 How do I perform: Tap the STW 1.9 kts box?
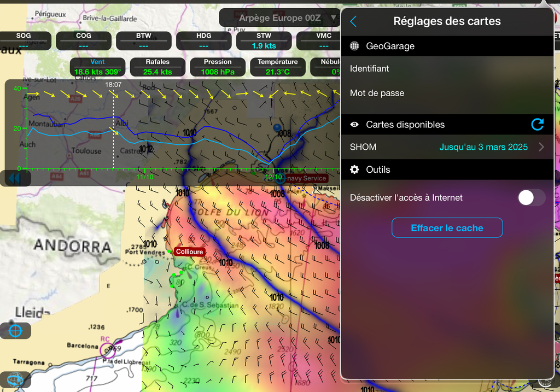point(264,40)
